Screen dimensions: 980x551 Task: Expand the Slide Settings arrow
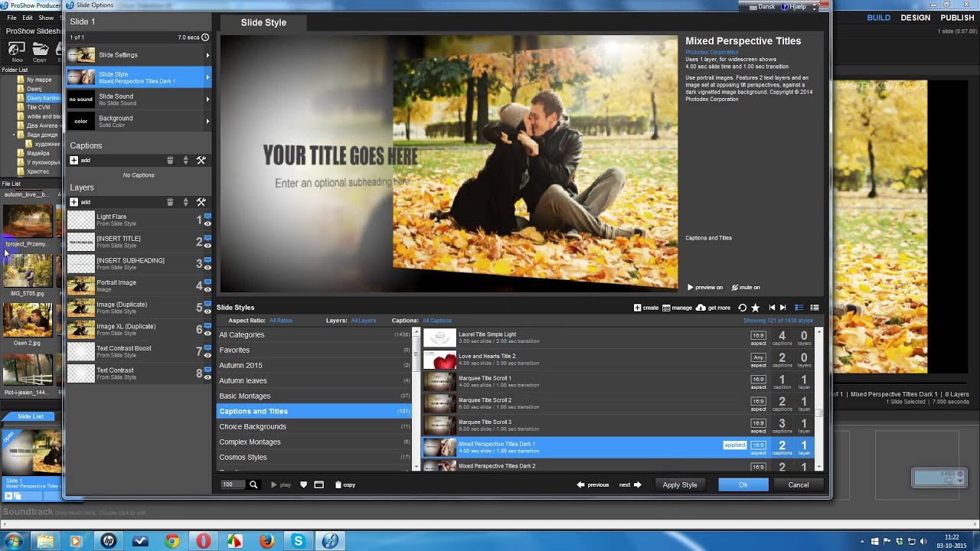pyautogui.click(x=207, y=55)
